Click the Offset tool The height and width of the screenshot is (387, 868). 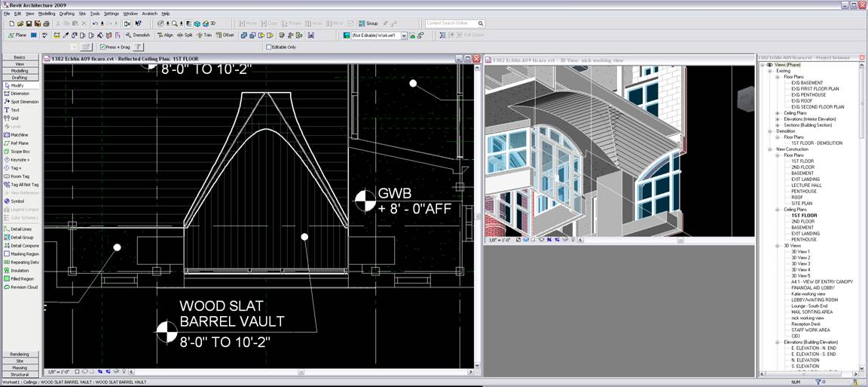(x=225, y=35)
